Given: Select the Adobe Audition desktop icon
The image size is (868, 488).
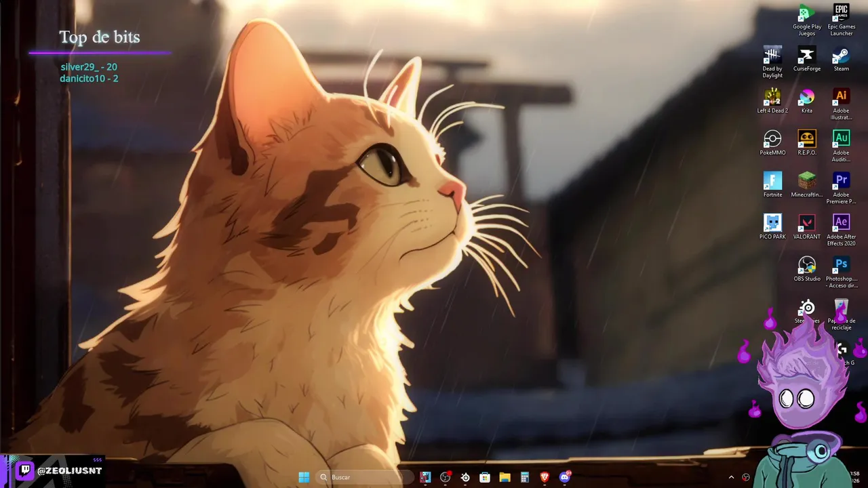Looking at the screenshot, I should [x=841, y=146].
